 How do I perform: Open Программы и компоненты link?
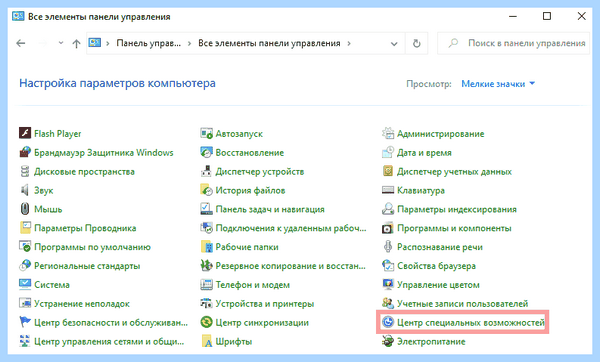(x=454, y=228)
